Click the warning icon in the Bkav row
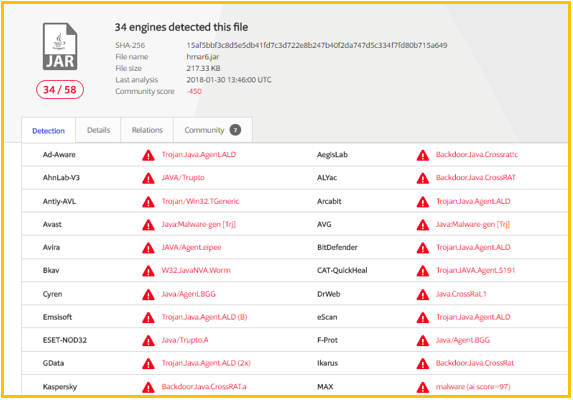The width and height of the screenshot is (573, 400). 148,271
